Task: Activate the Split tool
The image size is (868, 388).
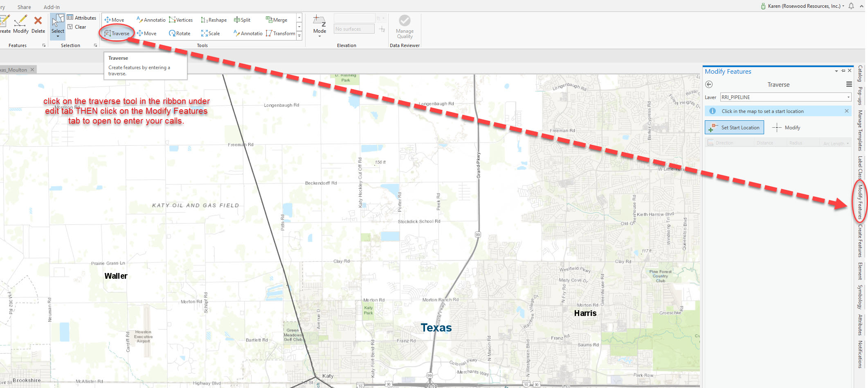Action: (x=243, y=20)
